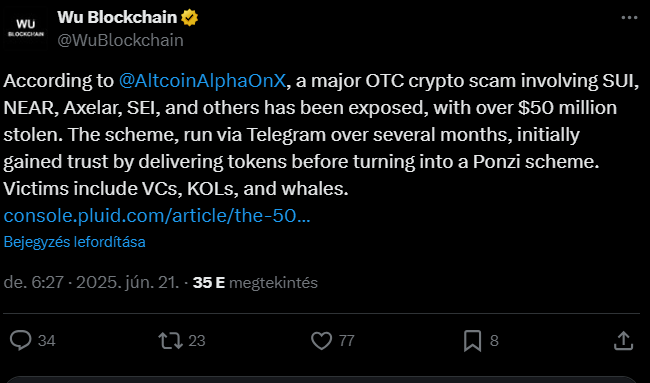
Task: Click the reply speech bubble icon
Action: (20, 340)
